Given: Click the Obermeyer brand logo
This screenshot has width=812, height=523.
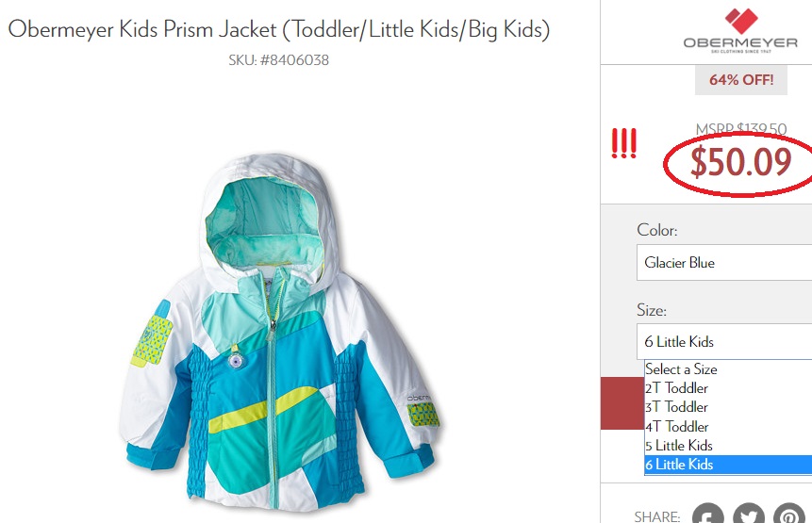Looking at the screenshot, I should (740, 30).
